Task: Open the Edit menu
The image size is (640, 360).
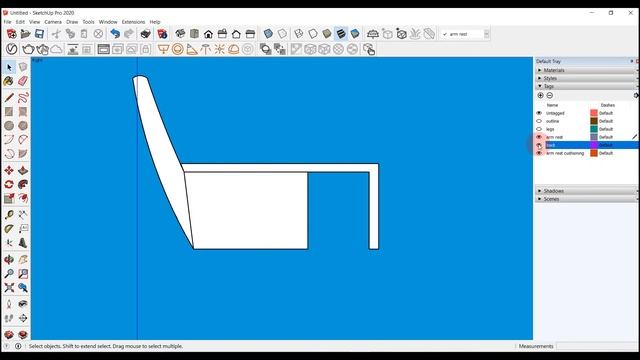Action: click(x=20, y=22)
